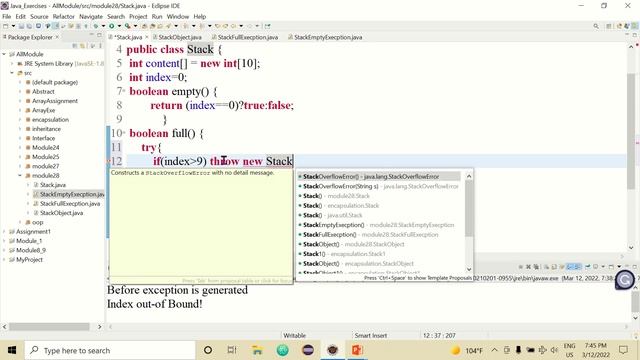Expand the Assignment1 project node
640x360 pixels.
(4, 231)
